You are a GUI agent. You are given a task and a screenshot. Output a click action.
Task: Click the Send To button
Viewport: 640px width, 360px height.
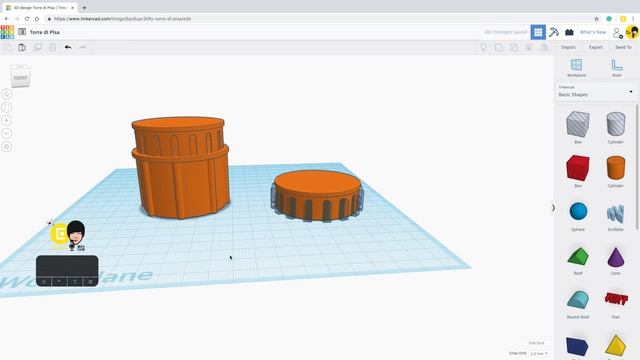tap(623, 47)
